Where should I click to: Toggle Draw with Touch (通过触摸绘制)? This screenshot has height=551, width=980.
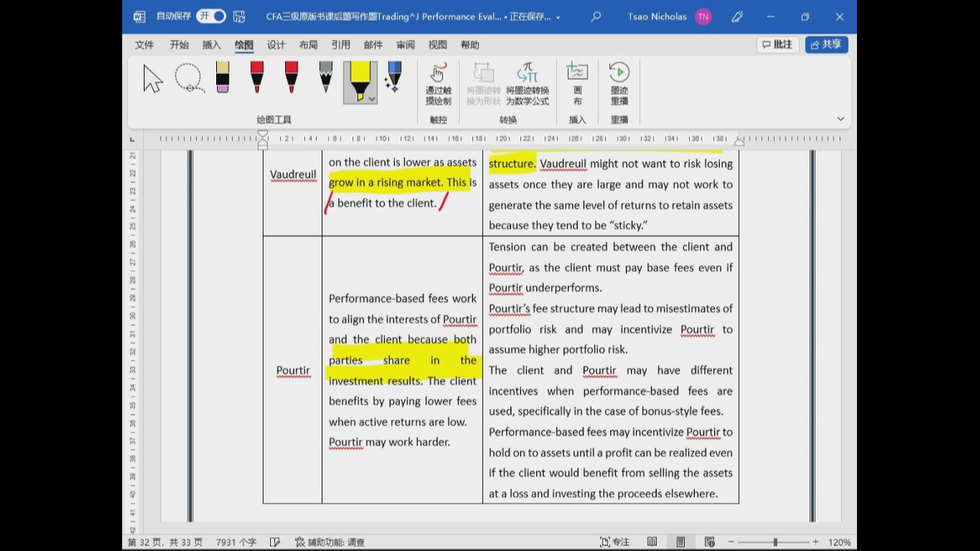(x=438, y=83)
